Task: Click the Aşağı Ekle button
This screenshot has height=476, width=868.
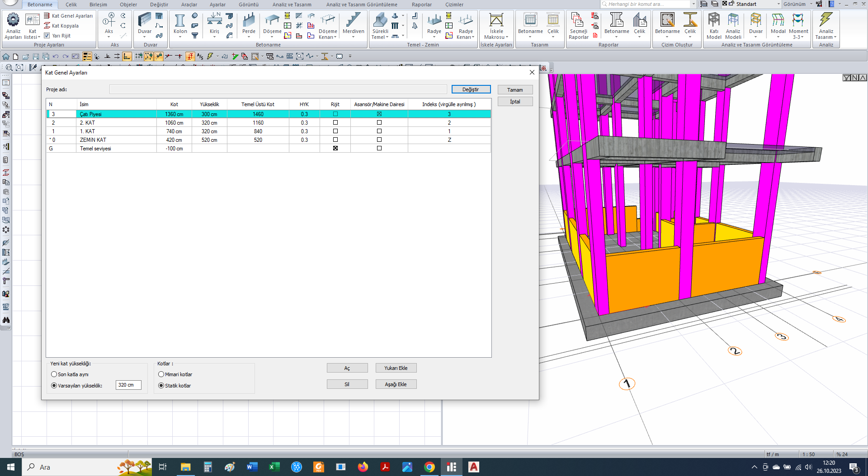Action: (396, 384)
